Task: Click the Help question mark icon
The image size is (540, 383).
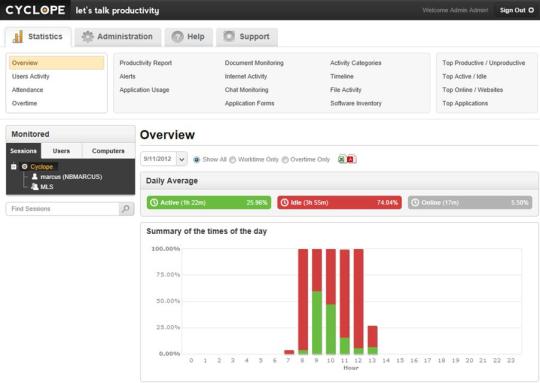Action: (177, 37)
